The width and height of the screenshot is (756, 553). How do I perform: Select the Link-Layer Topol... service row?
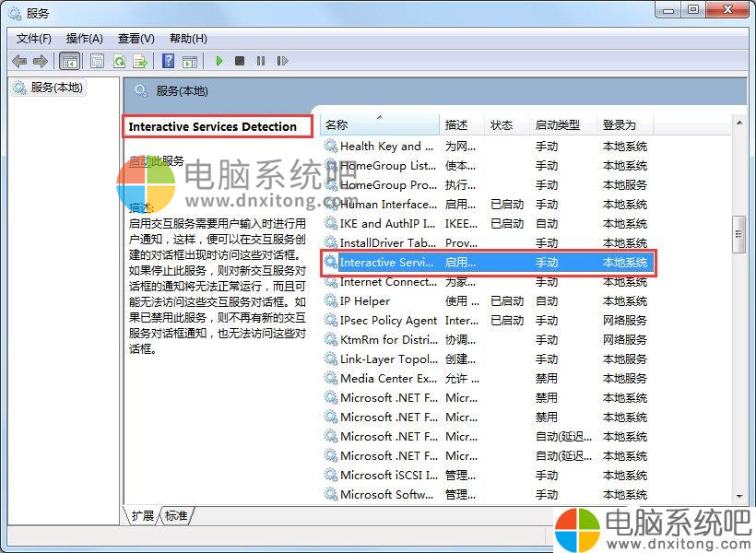coord(487,359)
